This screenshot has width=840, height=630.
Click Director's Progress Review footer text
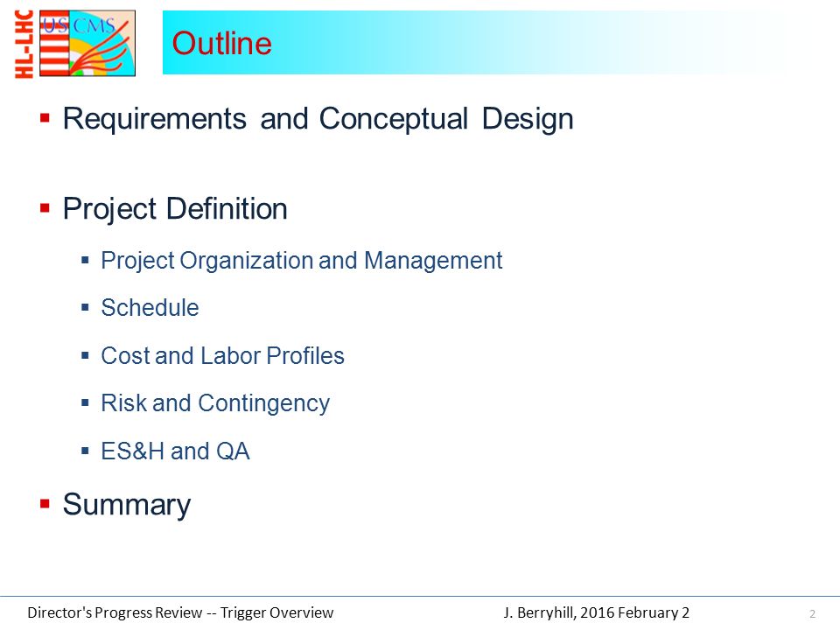[x=180, y=612]
